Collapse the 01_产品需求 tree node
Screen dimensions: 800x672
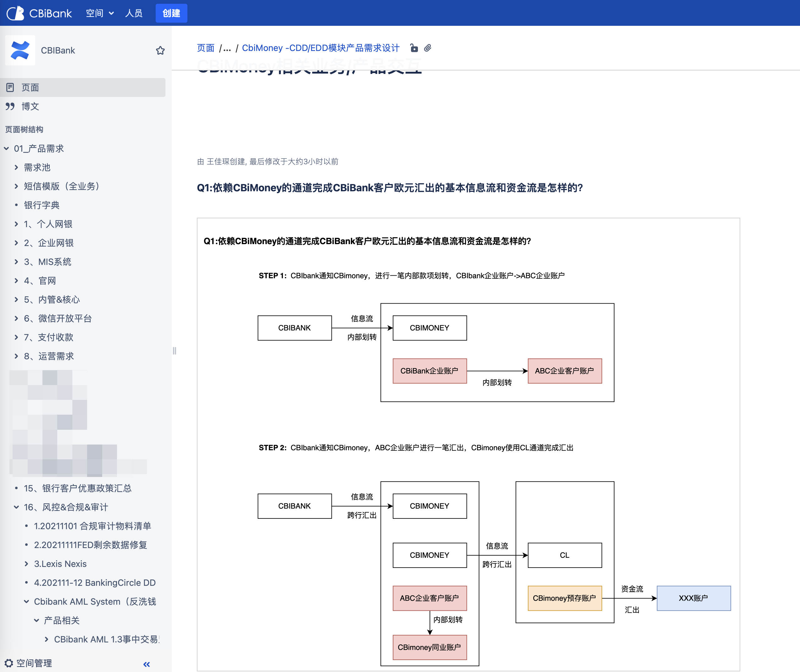pos(7,149)
